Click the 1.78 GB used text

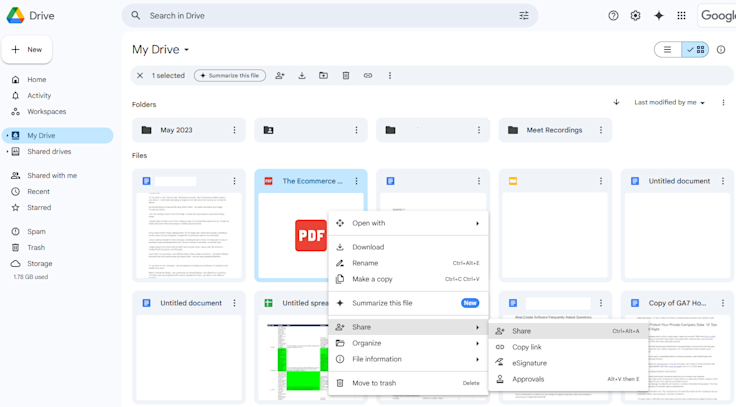pyautogui.click(x=31, y=277)
